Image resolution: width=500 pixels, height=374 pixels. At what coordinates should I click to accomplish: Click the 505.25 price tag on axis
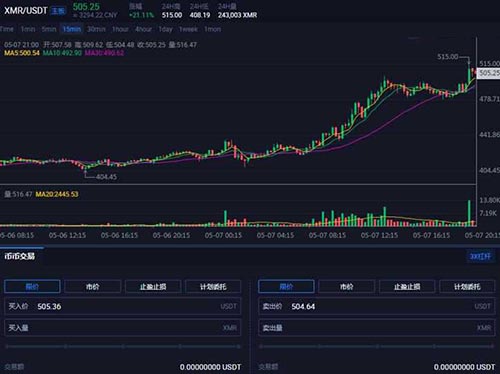tap(489, 73)
